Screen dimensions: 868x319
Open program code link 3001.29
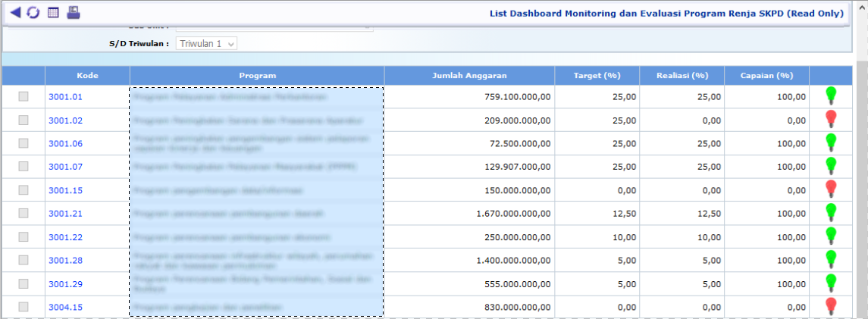coord(65,283)
